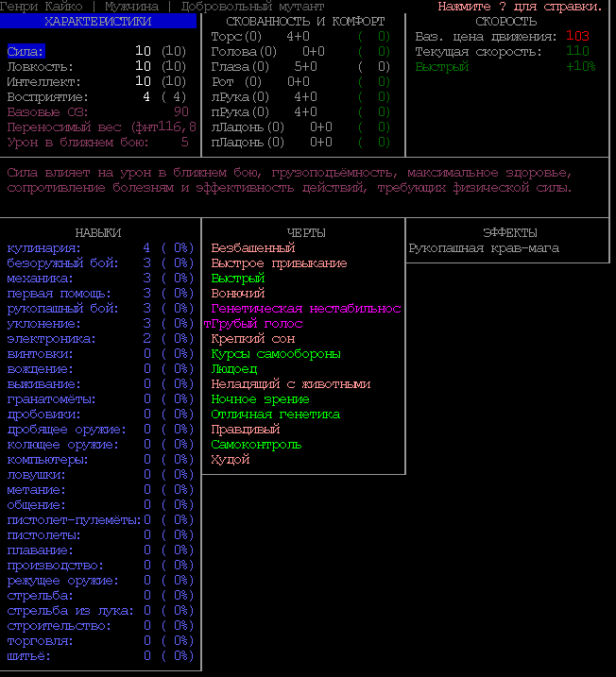Select the ХАРАКТЕРИСТИКИ section header

pyautogui.click(x=98, y=21)
